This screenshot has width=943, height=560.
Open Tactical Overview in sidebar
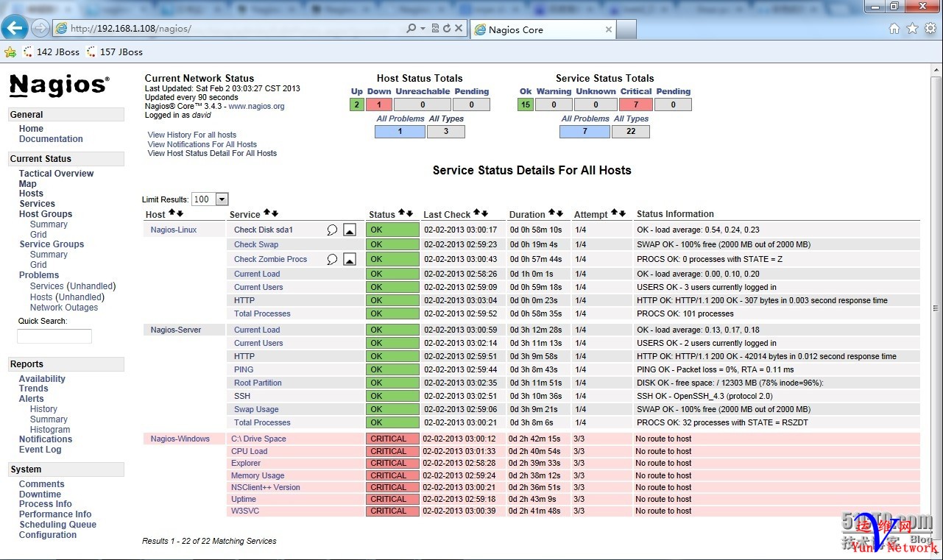click(x=57, y=174)
